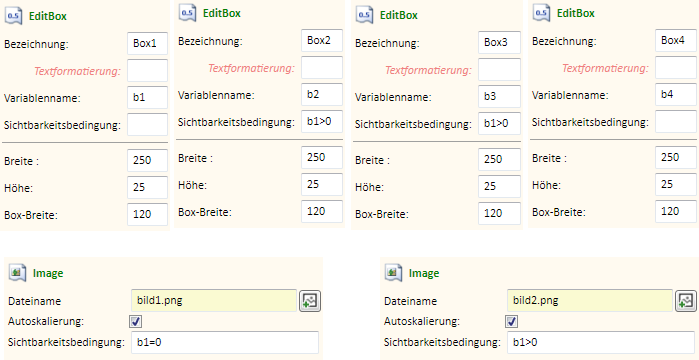Click the EditBox icon above Box4
This screenshot has height=360, width=699.
541,13
